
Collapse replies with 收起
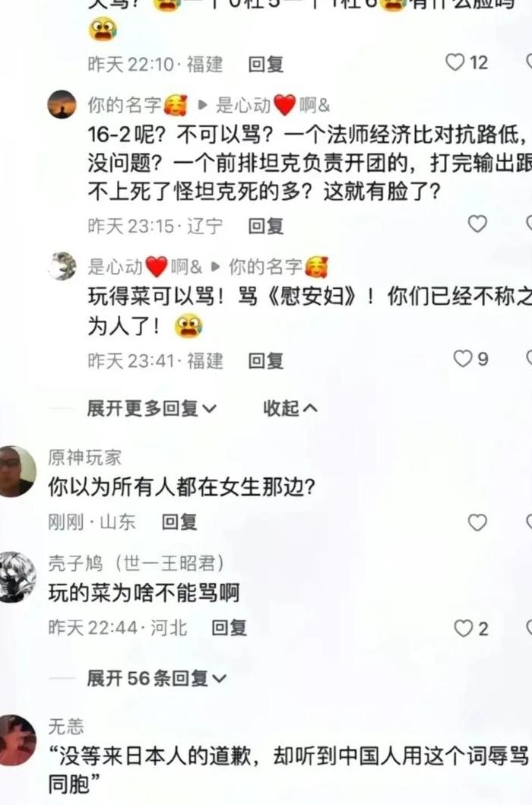point(290,409)
